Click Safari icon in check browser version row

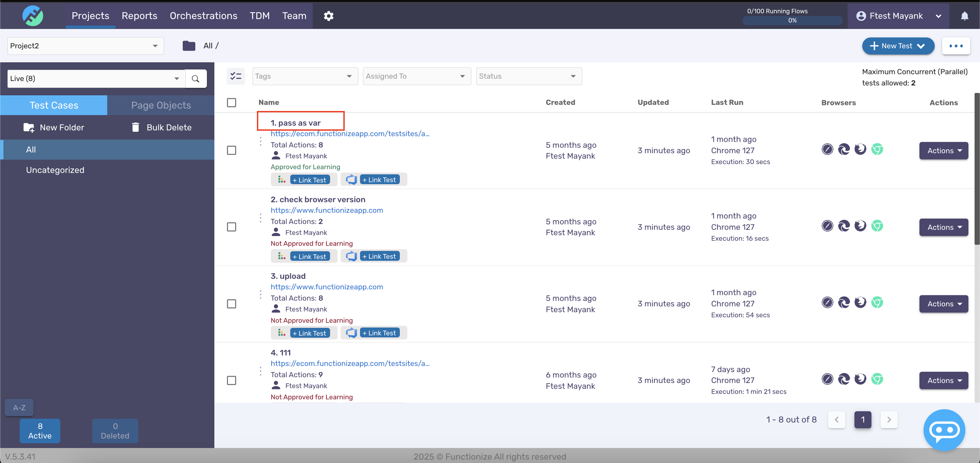click(827, 226)
